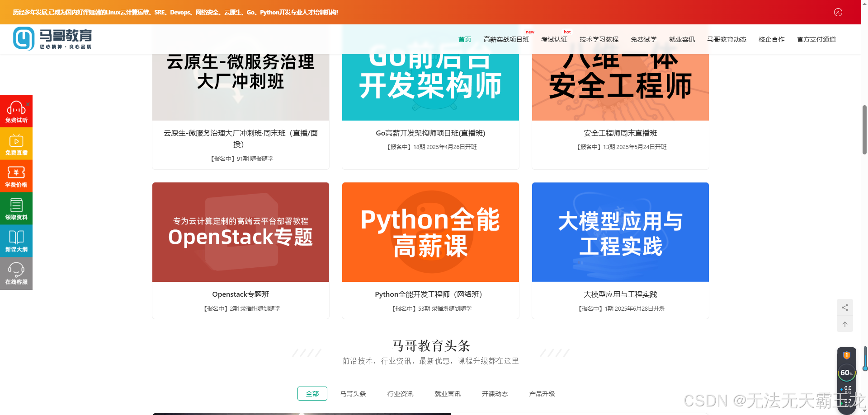Open the 技术学习教程 navigation item
This screenshot has height=415, width=868.
[x=599, y=39]
